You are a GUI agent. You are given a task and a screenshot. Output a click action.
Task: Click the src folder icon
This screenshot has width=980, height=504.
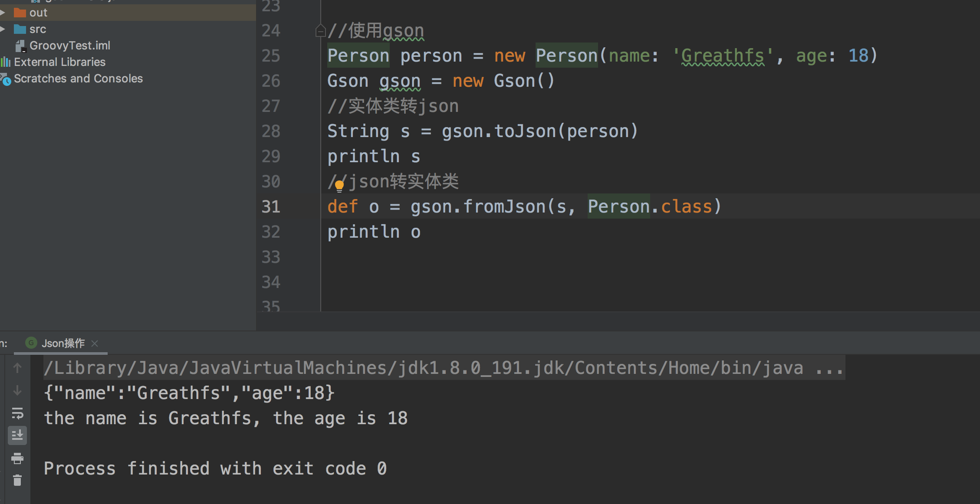click(20, 29)
